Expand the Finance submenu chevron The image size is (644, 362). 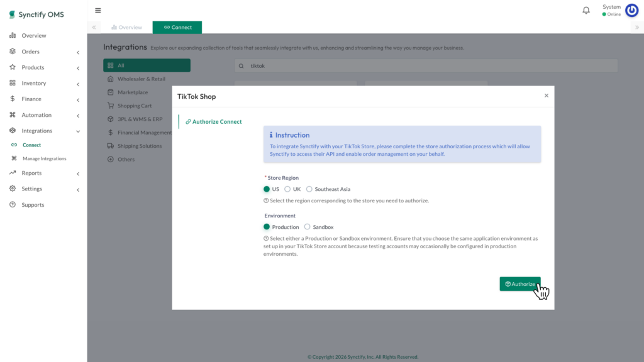point(78,100)
